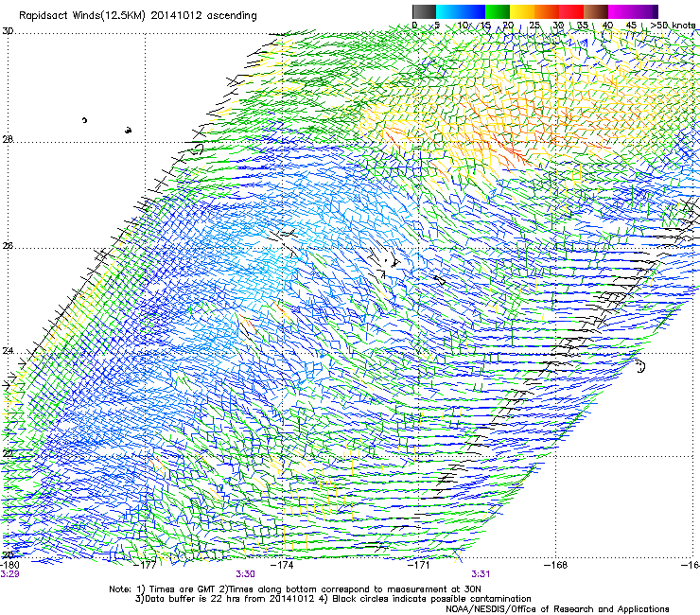Select the '10' value under the color bar
This screenshot has height=615, width=700.
463,26
